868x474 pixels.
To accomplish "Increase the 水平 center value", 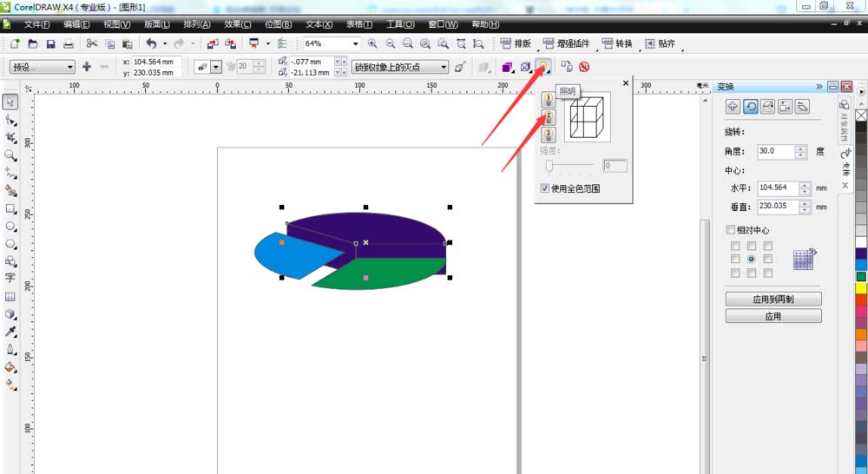I will pyautogui.click(x=805, y=186).
